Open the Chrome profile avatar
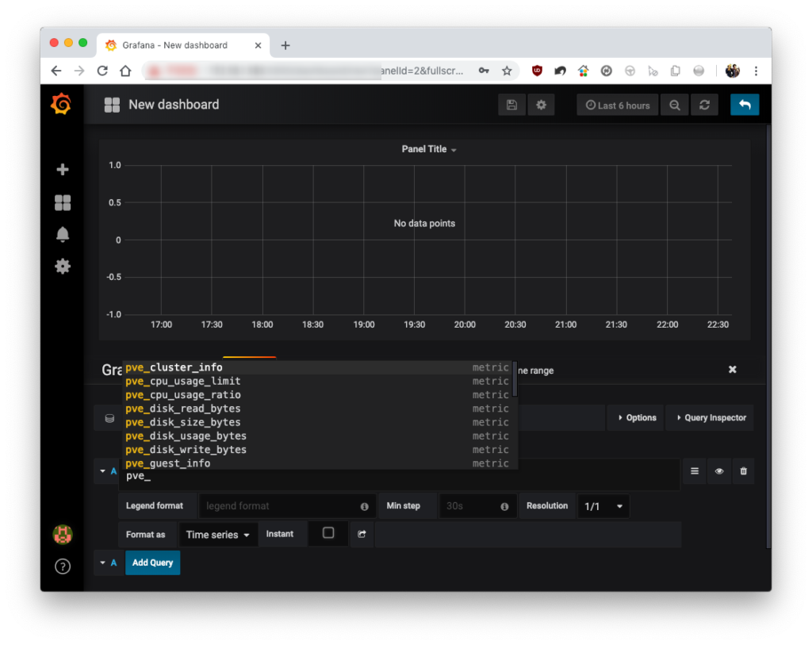The width and height of the screenshot is (812, 645). (732, 71)
